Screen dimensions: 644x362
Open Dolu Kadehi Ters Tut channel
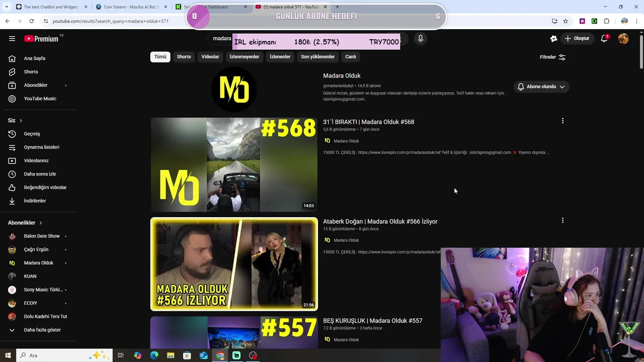[x=38, y=316]
